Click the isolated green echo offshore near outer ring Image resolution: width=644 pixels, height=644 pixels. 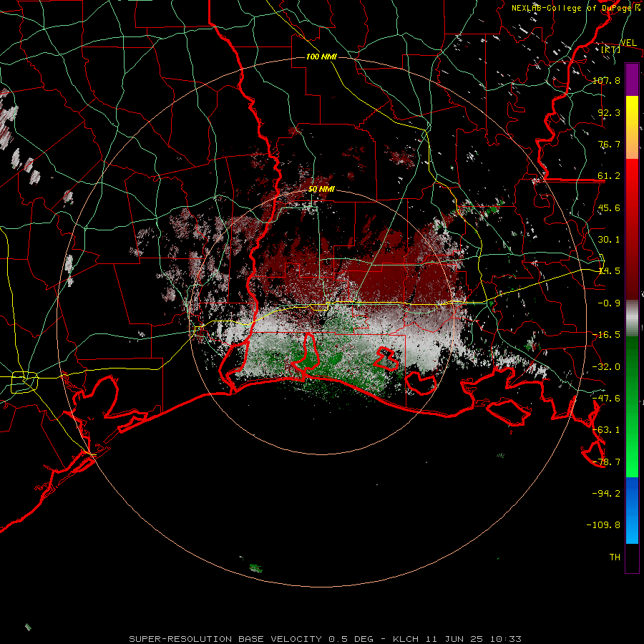(x=256, y=568)
